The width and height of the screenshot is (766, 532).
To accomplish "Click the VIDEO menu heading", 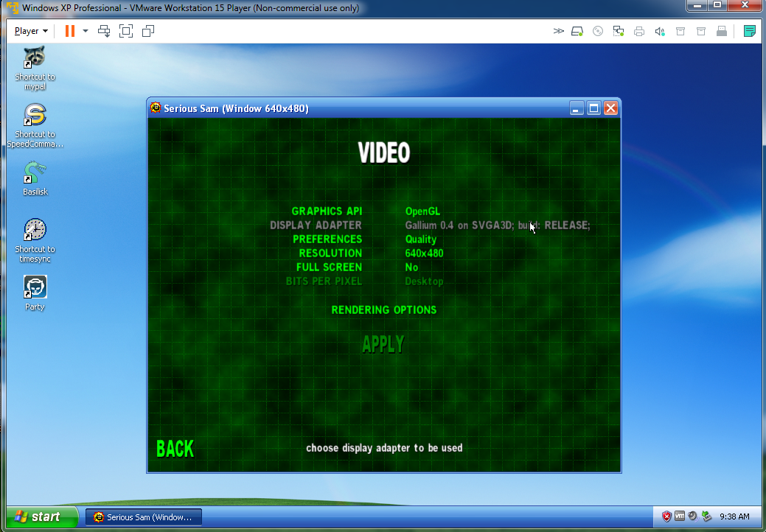I will point(384,153).
